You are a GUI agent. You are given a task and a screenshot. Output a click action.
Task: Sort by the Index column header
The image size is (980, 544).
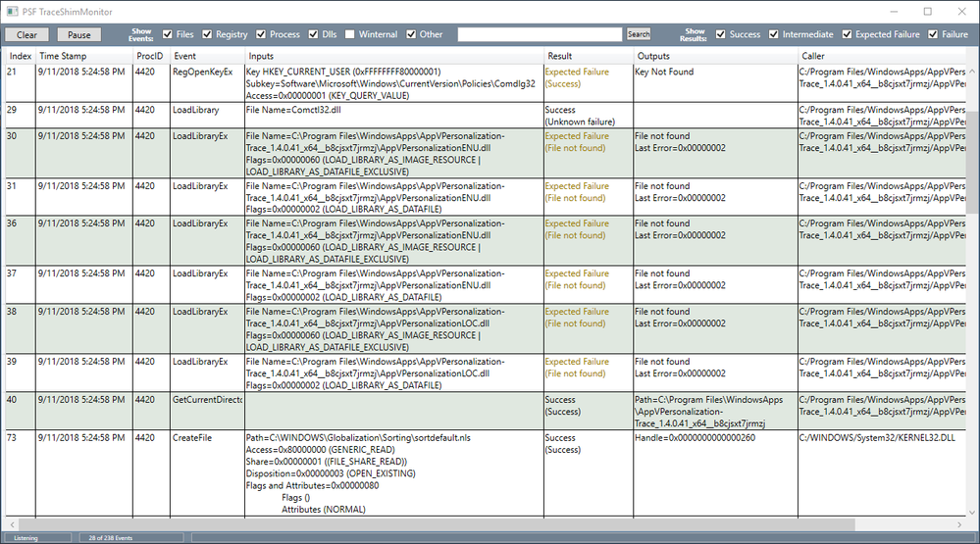(21, 56)
